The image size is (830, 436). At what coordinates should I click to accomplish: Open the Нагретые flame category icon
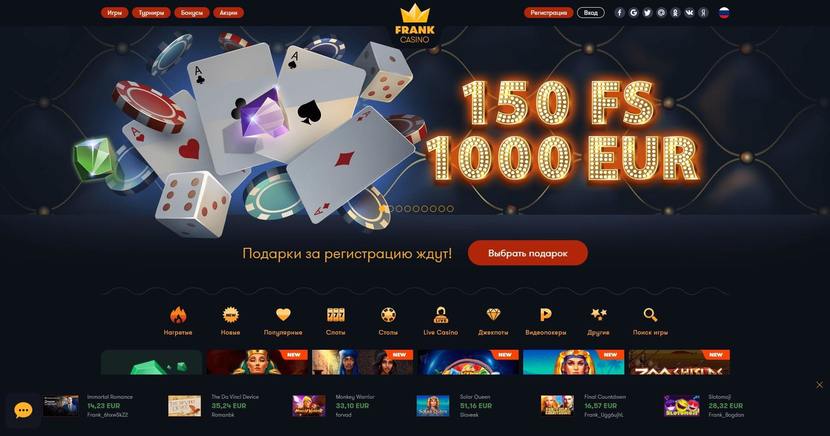[178, 315]
